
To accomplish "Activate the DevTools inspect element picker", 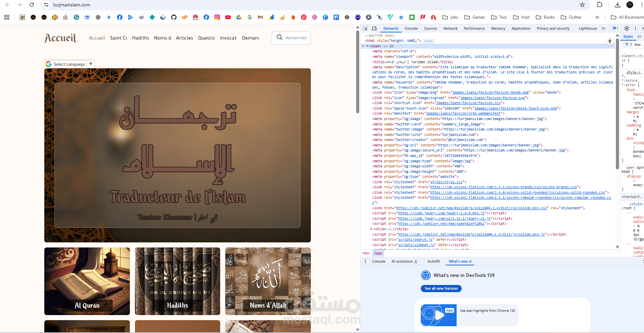I will pos(365,28).
